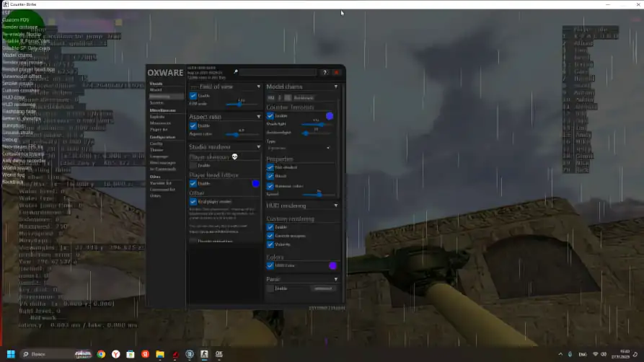Toggle the Real player model checkbox under Other
The width and height of the screenshot is (644, 362).
[193, 202]
